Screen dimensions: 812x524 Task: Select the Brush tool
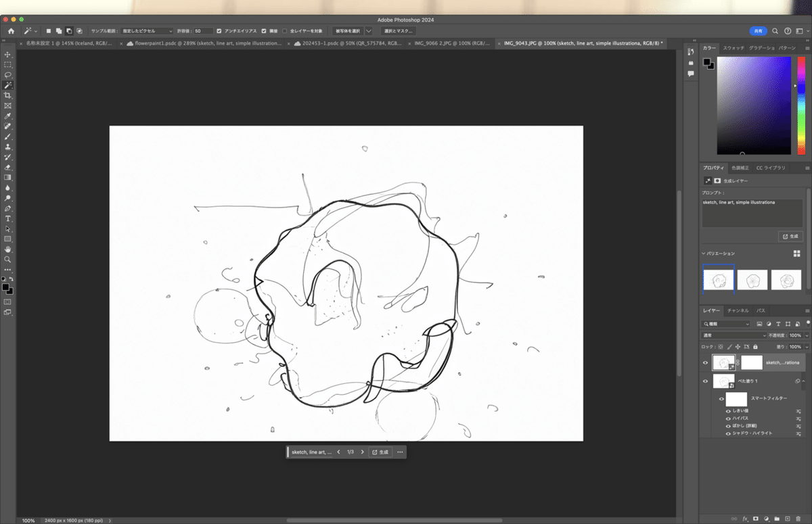click(8, 137)
